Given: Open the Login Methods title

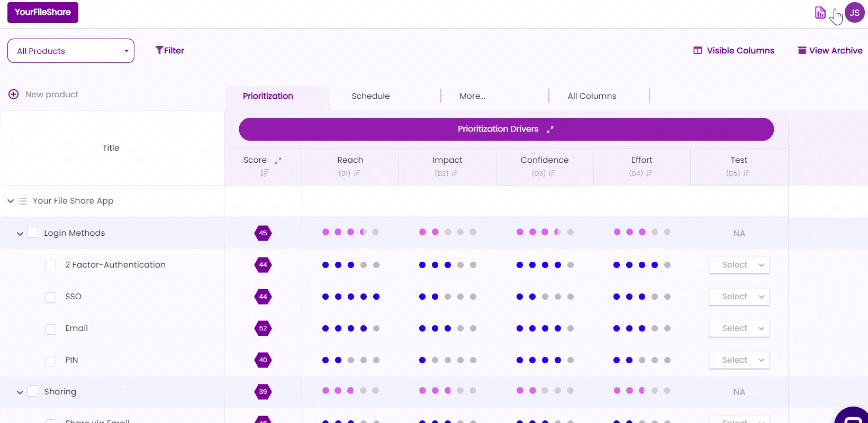Looking at the screenshot, I should (74, 233).
